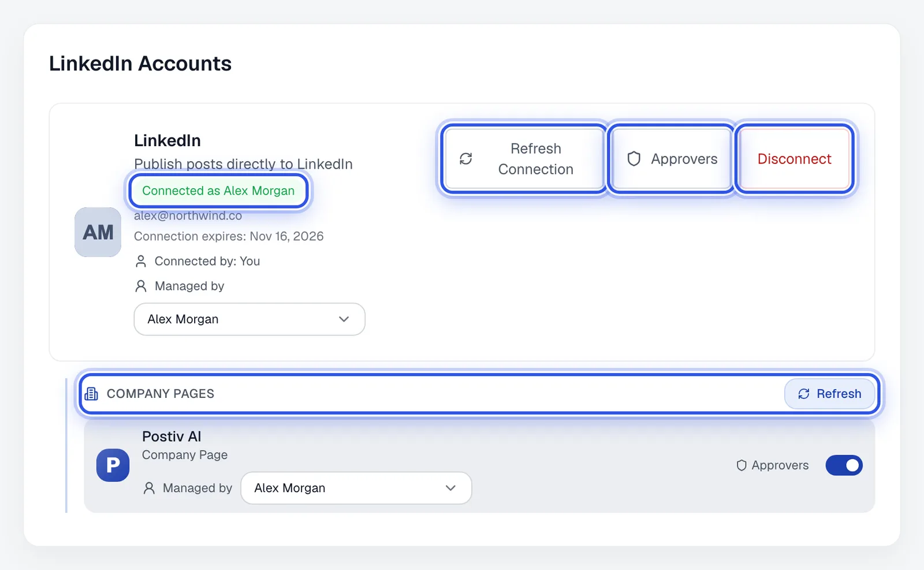Image resolution: width=924 pixels, height=570 pixels.
Task: Click the person icon in the Postiv AI row
Action: click(x=149, y=489)
